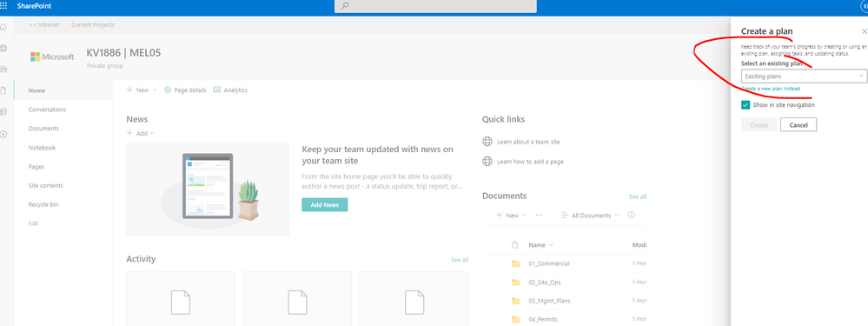Open Current Projects hub link
Viewport: 868px width, 326px height.
(x=93, y=25)
